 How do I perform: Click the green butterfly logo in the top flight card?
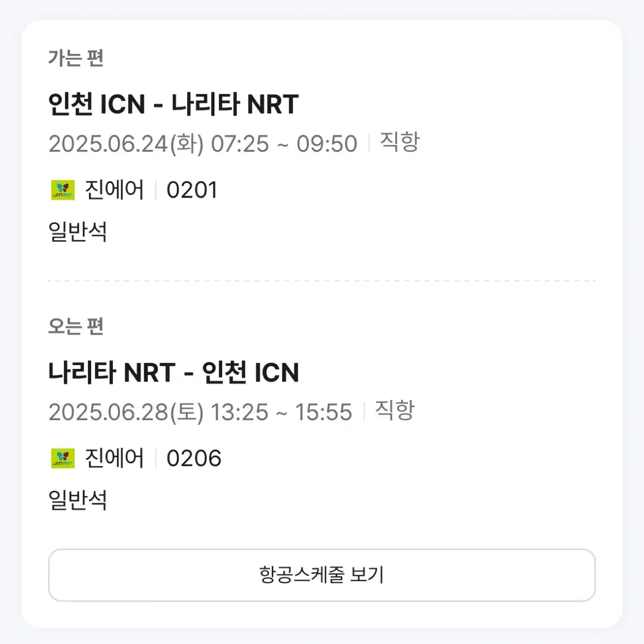(61, 190)
